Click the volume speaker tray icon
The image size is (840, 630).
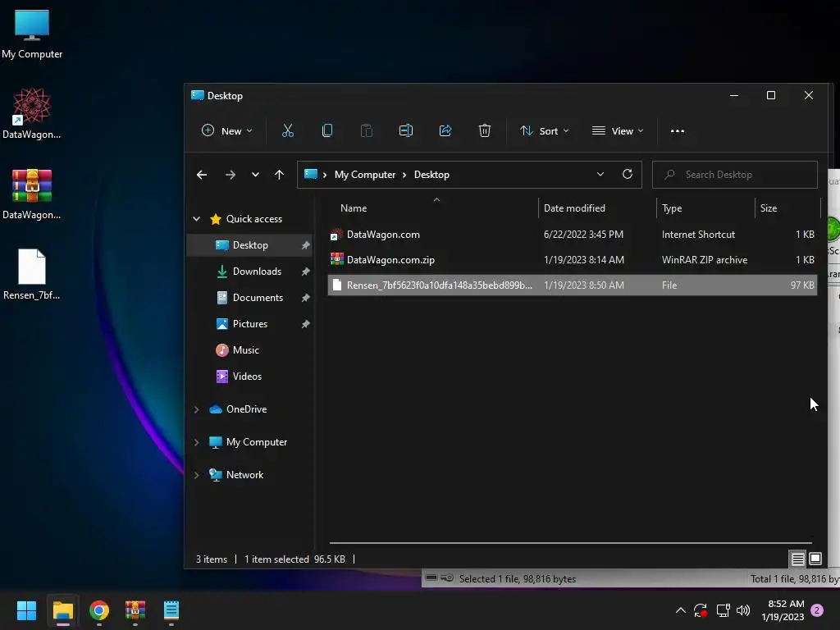point(743,610)
